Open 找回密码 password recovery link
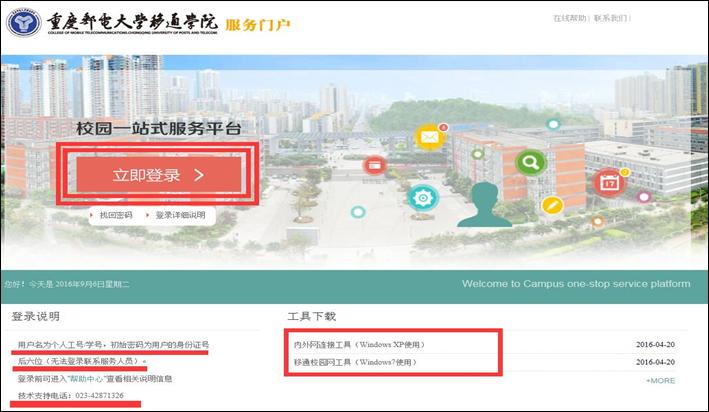Viewport: 709px width, 412px height. point(116,215)
